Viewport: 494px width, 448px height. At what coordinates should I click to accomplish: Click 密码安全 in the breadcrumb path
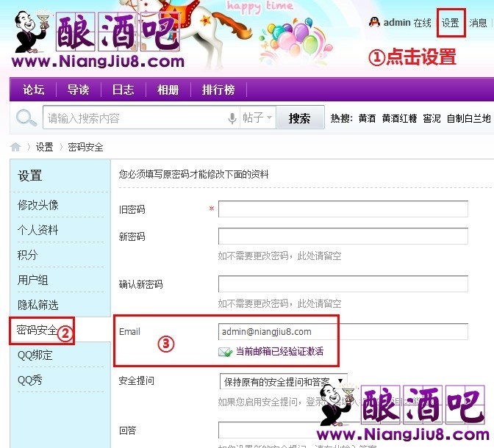point(85,147)
